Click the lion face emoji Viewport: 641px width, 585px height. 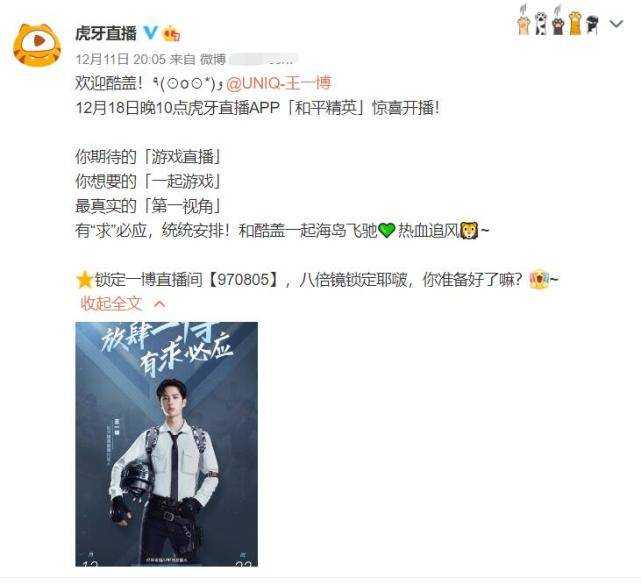[x=469, y=230]
